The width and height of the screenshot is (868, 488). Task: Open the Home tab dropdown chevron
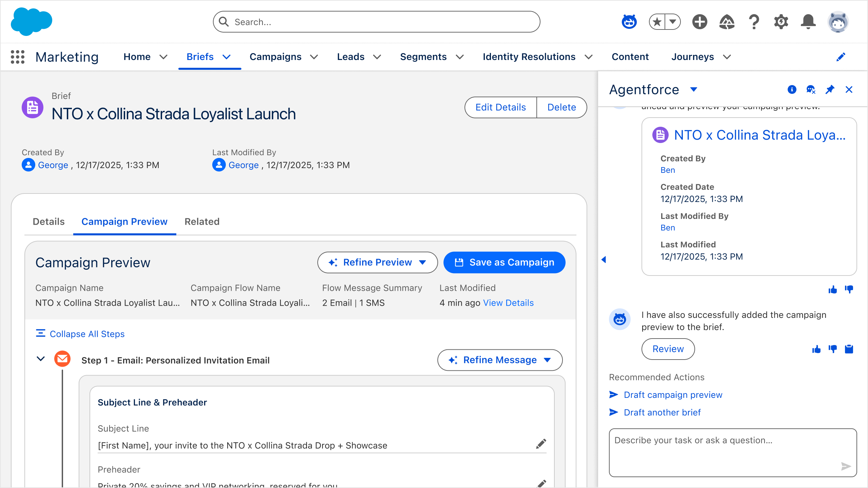[163, 57]
